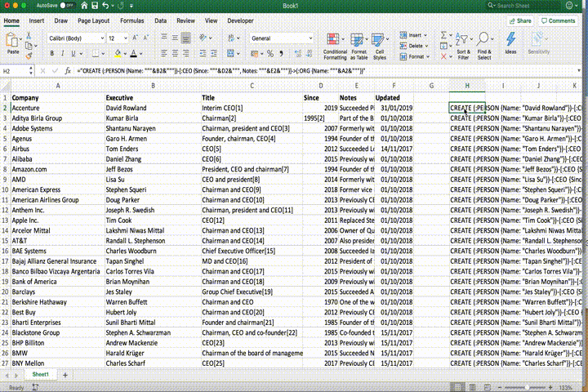The width and height of the screenshot is (588, 392).
Task: Decrease font size icon
Action: point(146,38)
